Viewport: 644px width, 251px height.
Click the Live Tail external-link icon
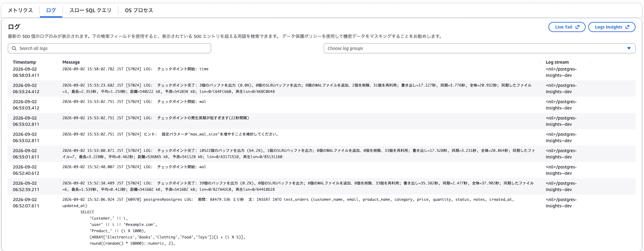[578, 27]
